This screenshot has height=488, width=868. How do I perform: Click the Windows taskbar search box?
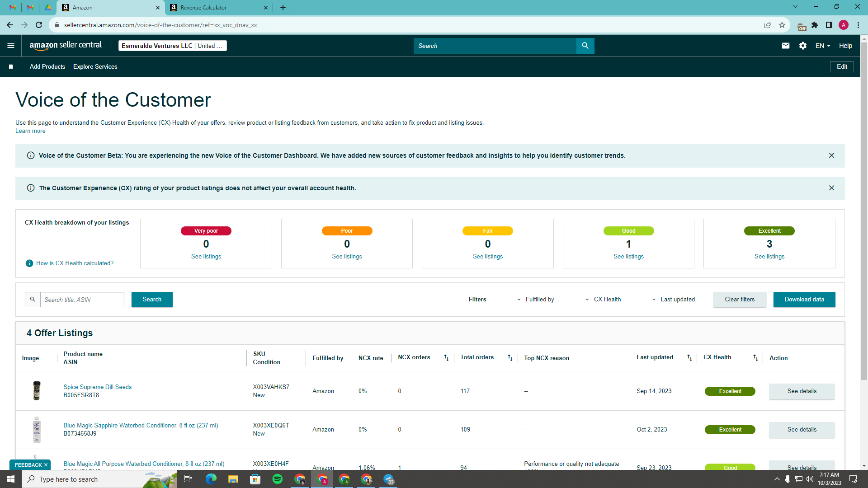point(99,479)
